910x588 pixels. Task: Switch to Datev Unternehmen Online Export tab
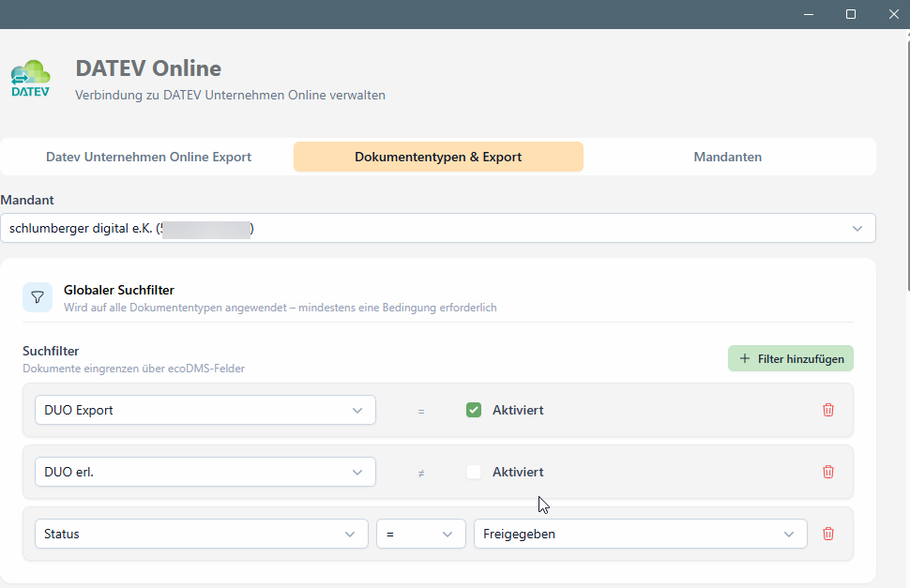(148, 158)
